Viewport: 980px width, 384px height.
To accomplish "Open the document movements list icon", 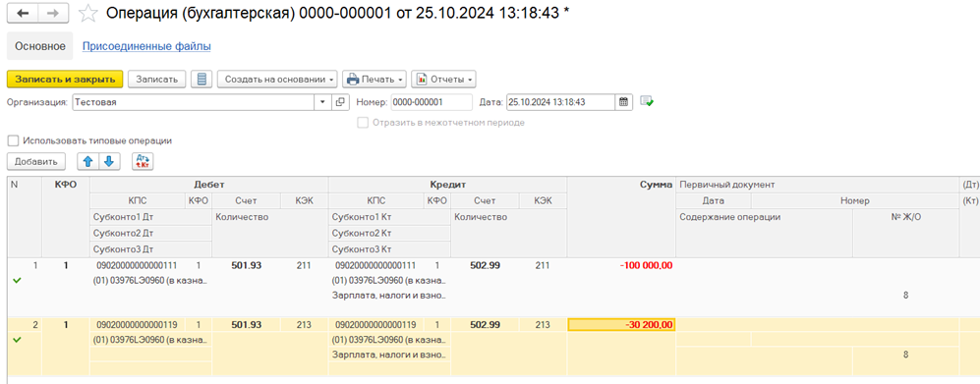I will tap(202, 80).
